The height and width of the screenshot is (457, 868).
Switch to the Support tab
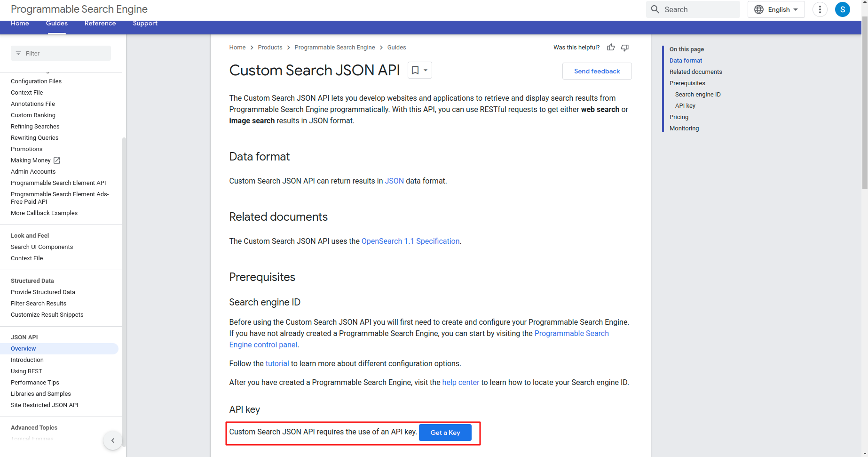point(145,24)
